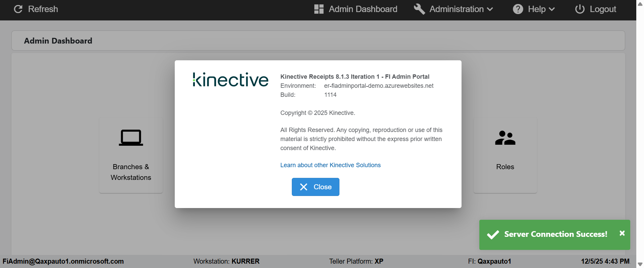644x268 pixels.
Task: Click the Administration wrench icon
Action: [x=419, y=9]
